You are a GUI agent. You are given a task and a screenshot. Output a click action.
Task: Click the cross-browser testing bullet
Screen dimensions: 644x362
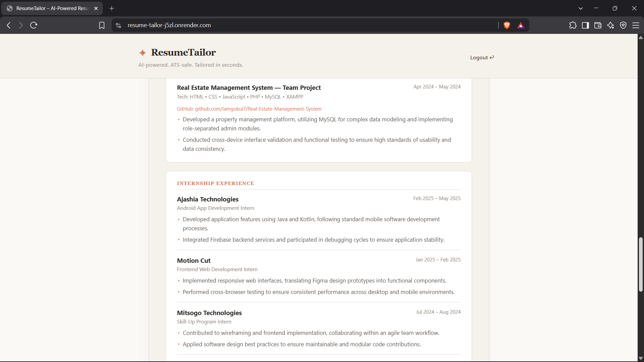319,292
